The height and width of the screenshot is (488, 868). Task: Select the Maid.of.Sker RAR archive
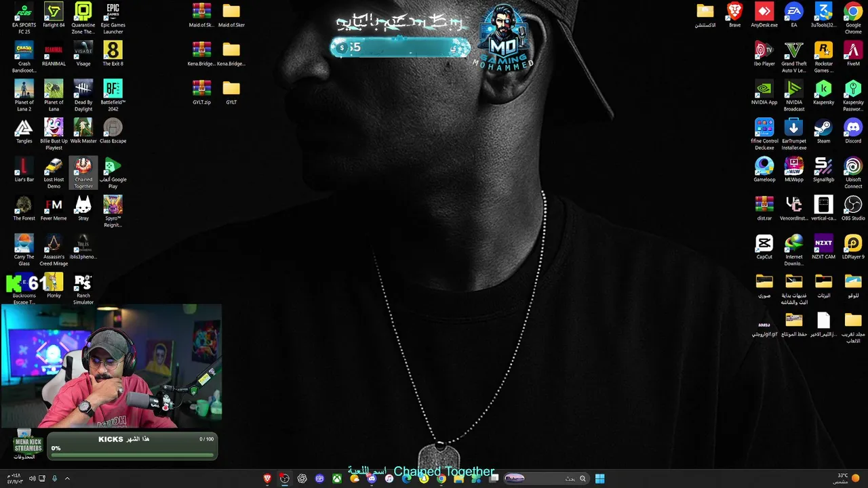201,15
